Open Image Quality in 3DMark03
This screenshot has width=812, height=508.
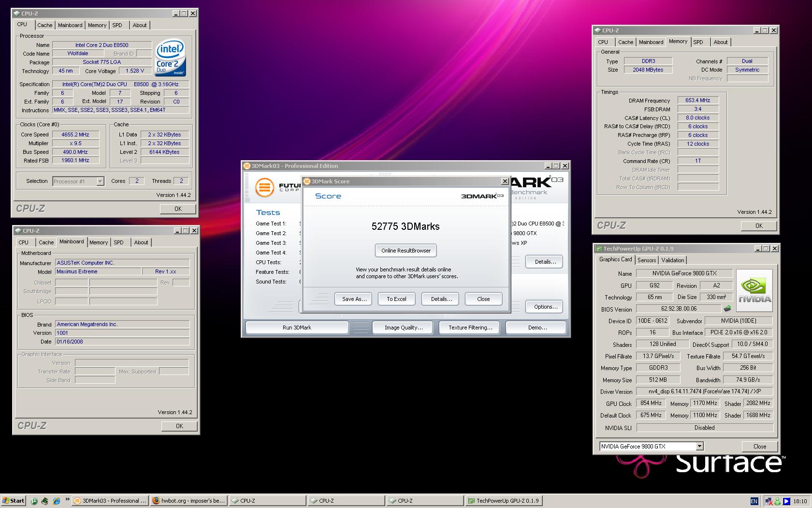click(x=404, y=328)
